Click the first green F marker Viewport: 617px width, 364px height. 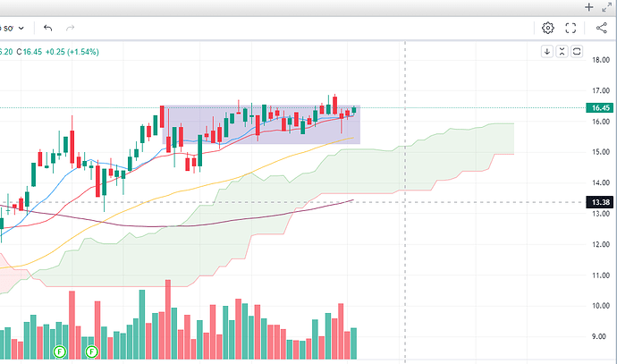pos(61,352)
